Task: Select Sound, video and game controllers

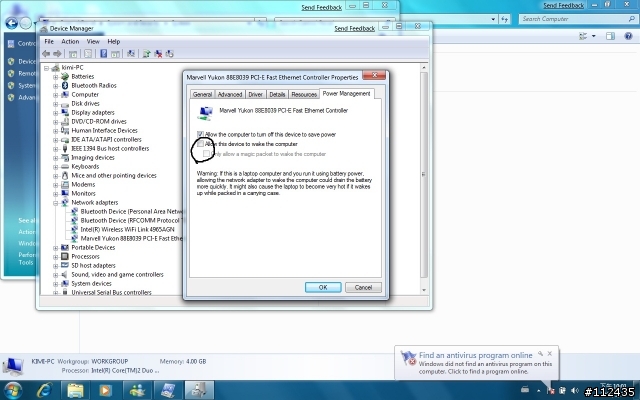Action: coord(117,275)
